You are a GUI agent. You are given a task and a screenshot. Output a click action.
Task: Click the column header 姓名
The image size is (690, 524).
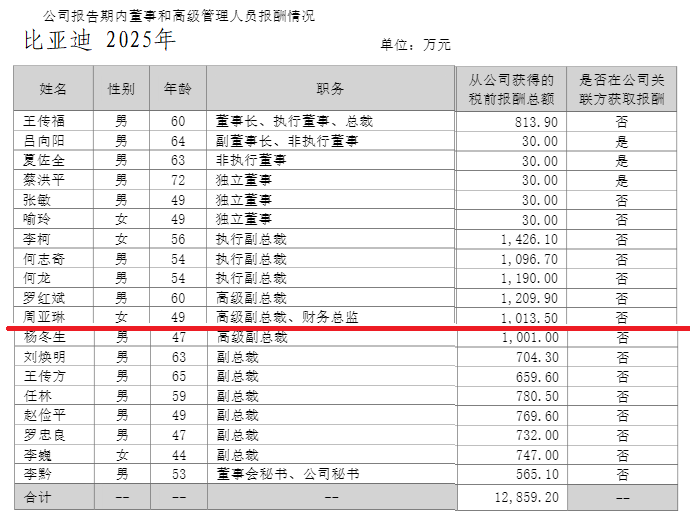pos(53,89)
